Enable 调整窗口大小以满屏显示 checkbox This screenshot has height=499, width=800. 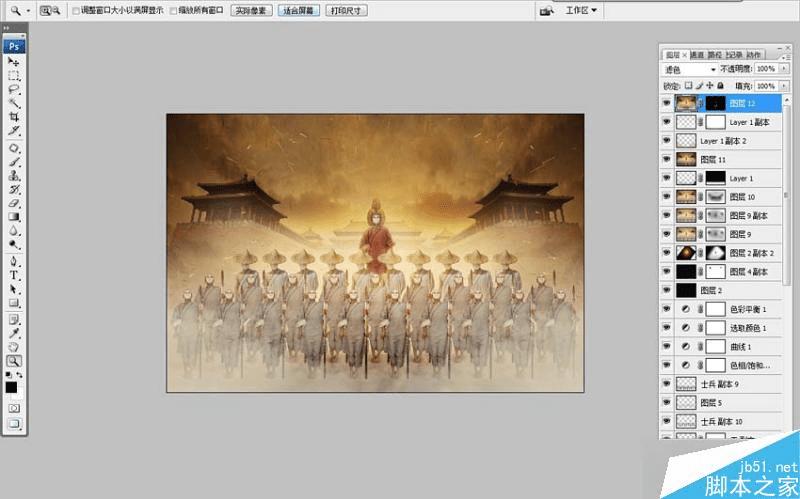76,11
